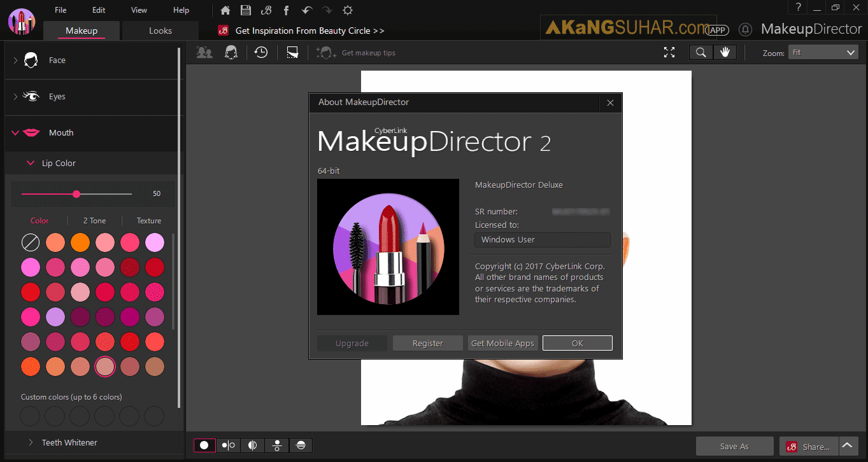868x462 pixels.
Task: Click the Beauty Circle icon in top bar
Action: [266, 10]
